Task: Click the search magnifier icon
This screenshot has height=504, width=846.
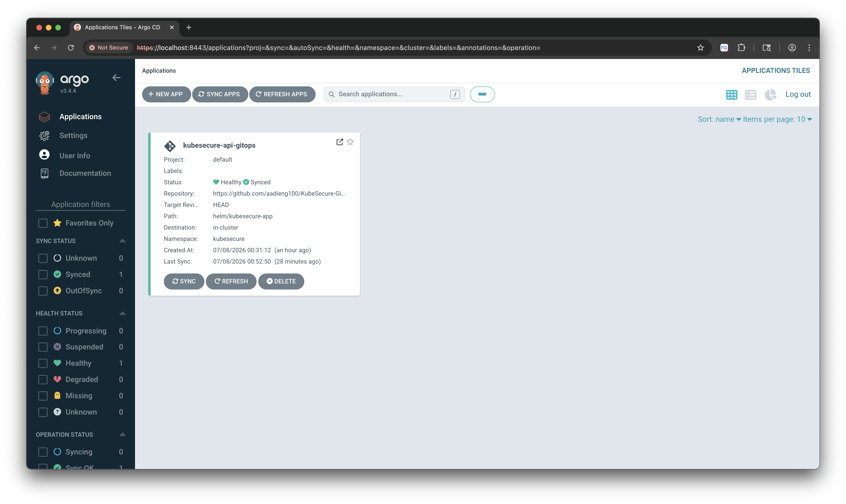Action: [332, 94]
